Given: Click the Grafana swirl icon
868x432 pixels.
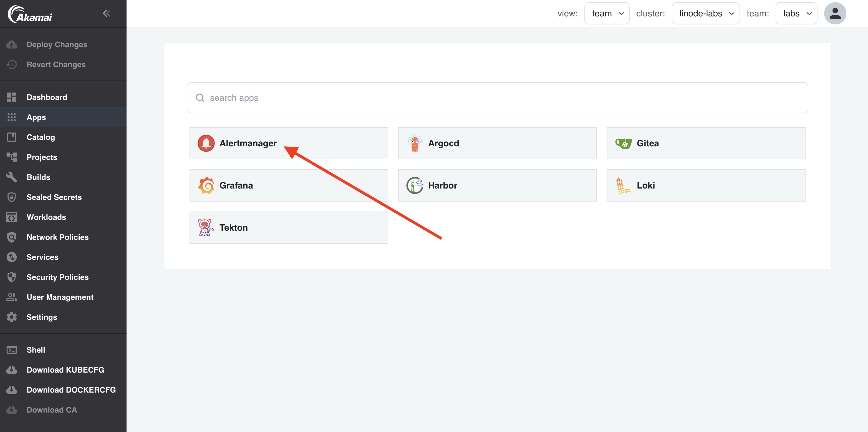Looking at the screenshot, I should [206, 185].
